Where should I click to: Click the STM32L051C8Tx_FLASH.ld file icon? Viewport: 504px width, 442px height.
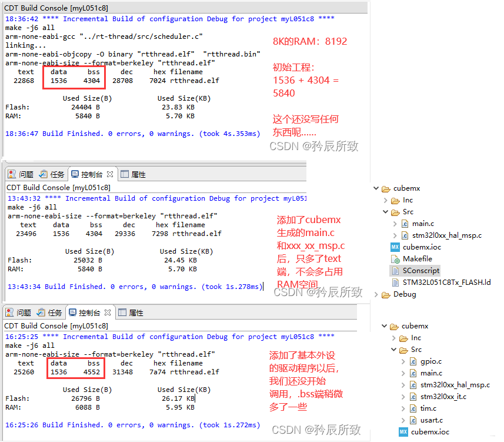[x=396, y=283]
